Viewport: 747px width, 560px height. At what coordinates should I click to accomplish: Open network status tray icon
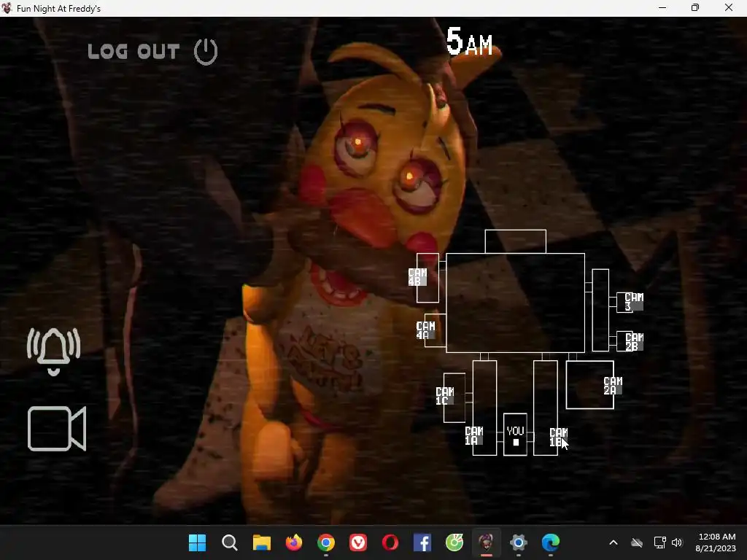[x=659, y=542]
